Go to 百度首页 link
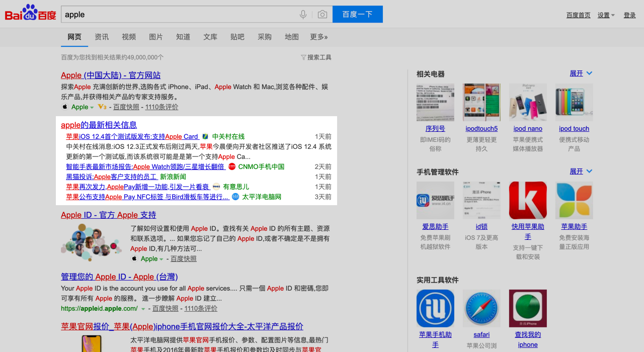644x352 pixels. coord(579,15)
